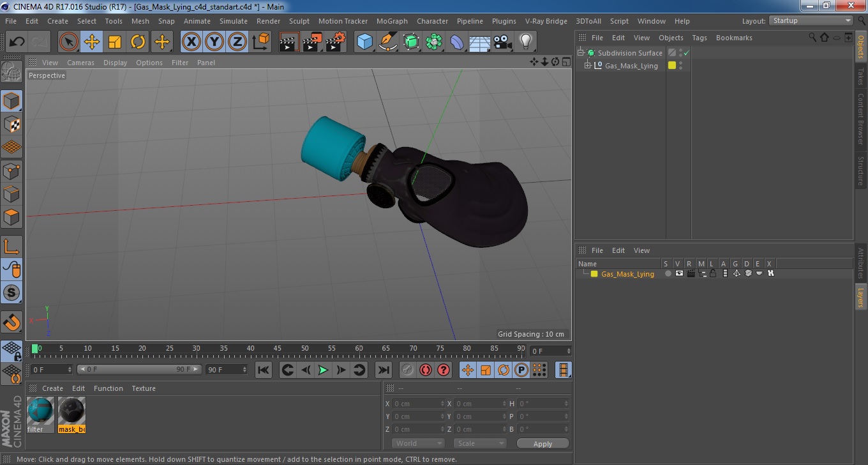Toggle Position keyframe recording
This screenshot has width=868, height=465.
pos(468,370)
